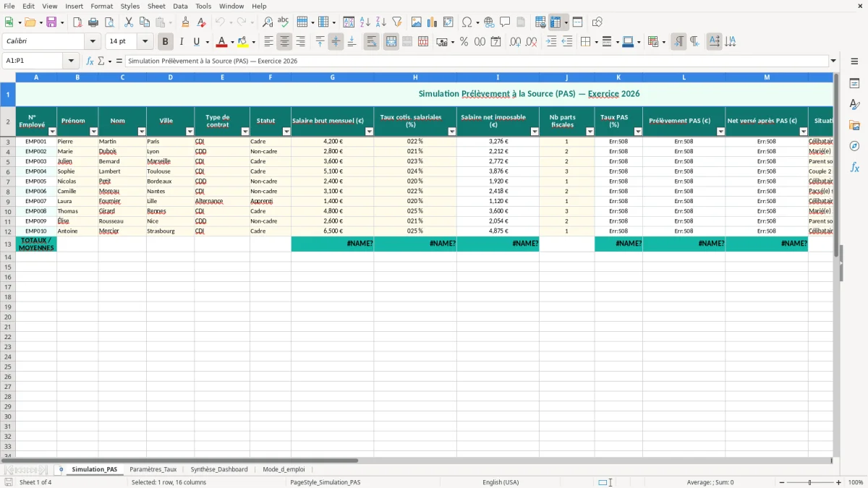Open sidebar Properties panel
This screenshot has height=488, width=868.
point(854,84)
